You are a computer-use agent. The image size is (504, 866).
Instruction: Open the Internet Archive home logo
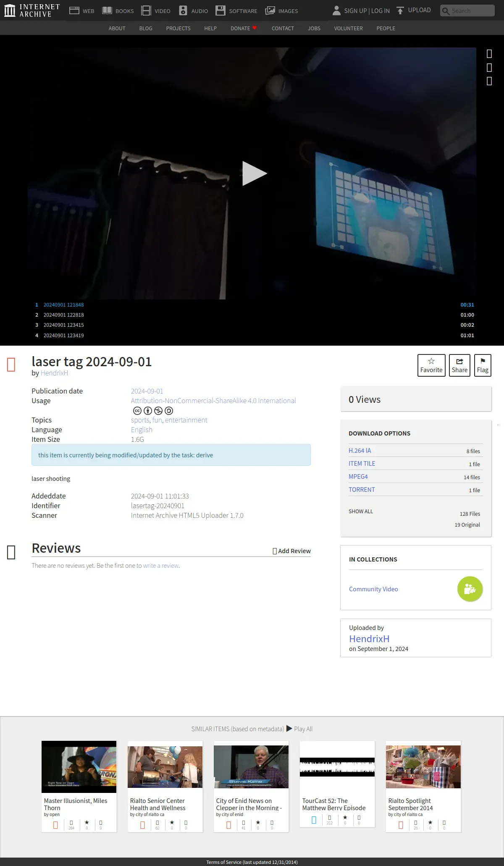(x=32, y=10)
